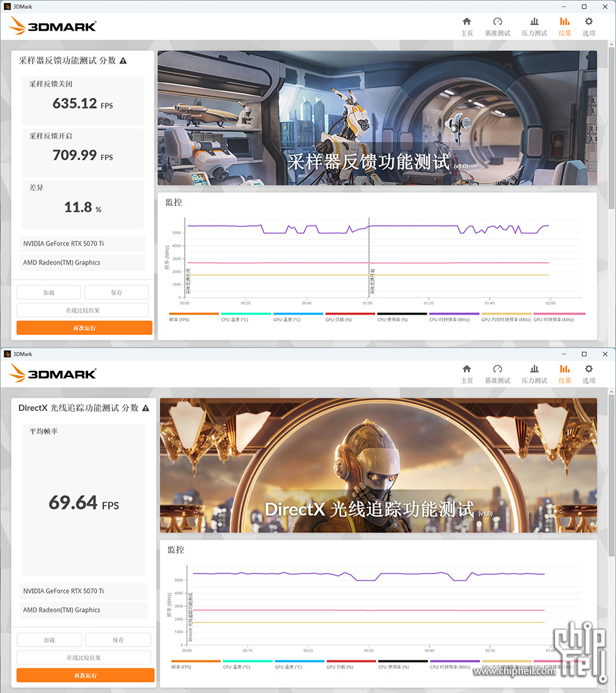Screen dimensions: 616x693
Task: Click 01:00 marker line in top monitoring chart
Action: click(369, 257)
